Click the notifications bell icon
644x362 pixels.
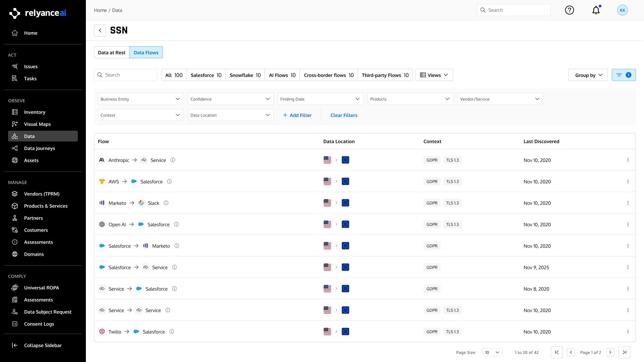(x=596, y=10)
